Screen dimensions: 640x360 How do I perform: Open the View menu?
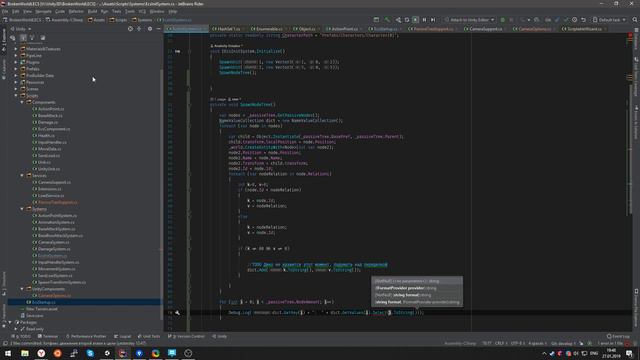click(27, 11)
